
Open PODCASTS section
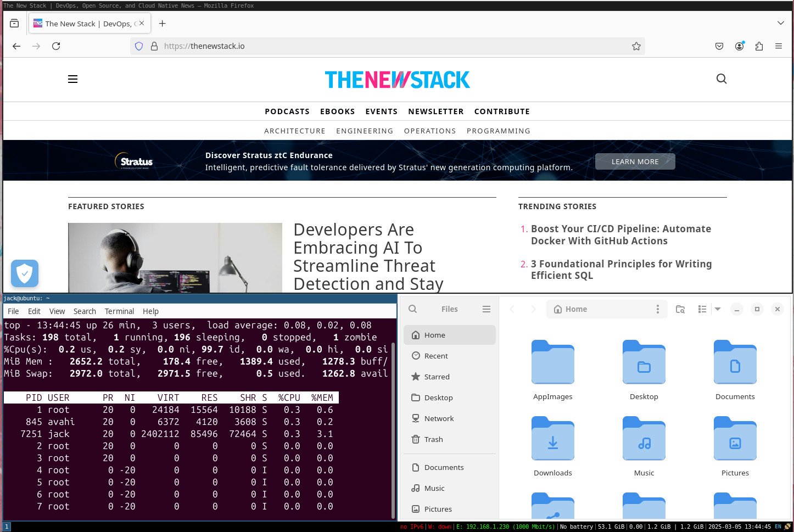[287, 111]
